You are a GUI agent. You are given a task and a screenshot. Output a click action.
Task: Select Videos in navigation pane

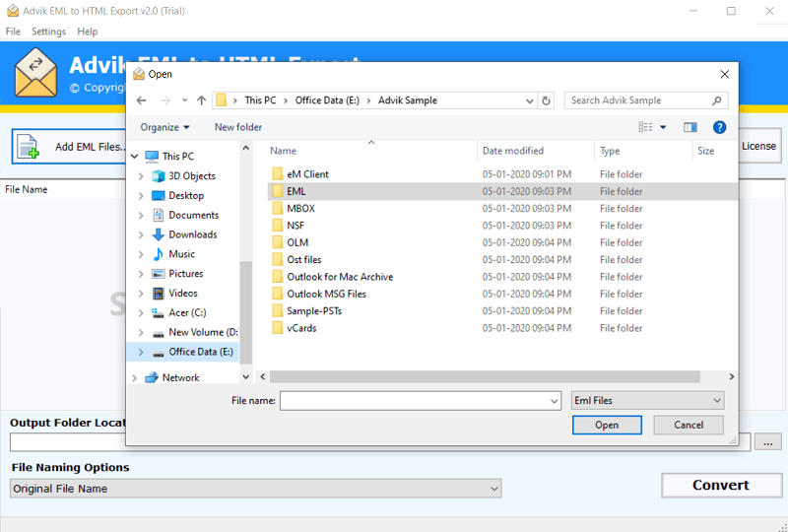pyautogui.click(x=183, y=294)
